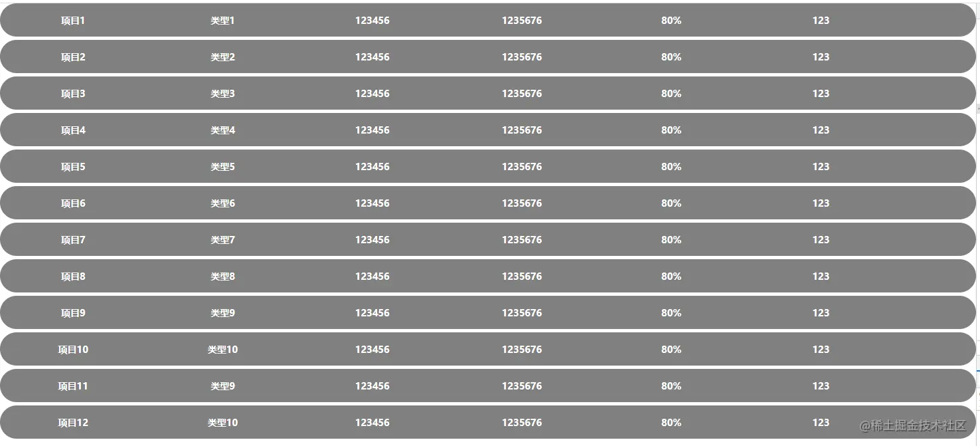This screenshot has width=980, height=446.
Task: Open the 稀土掘金技术社区 watermark link
Action: point(913,426)
